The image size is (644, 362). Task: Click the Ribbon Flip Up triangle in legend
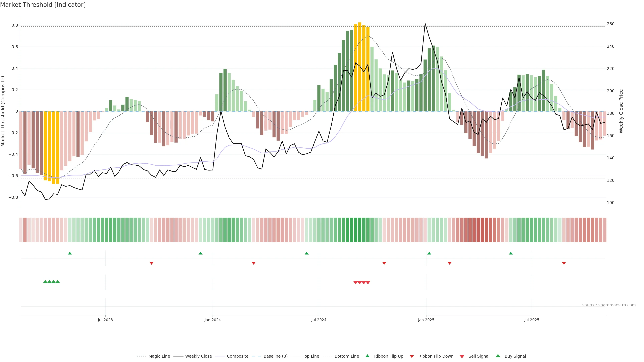367,356
